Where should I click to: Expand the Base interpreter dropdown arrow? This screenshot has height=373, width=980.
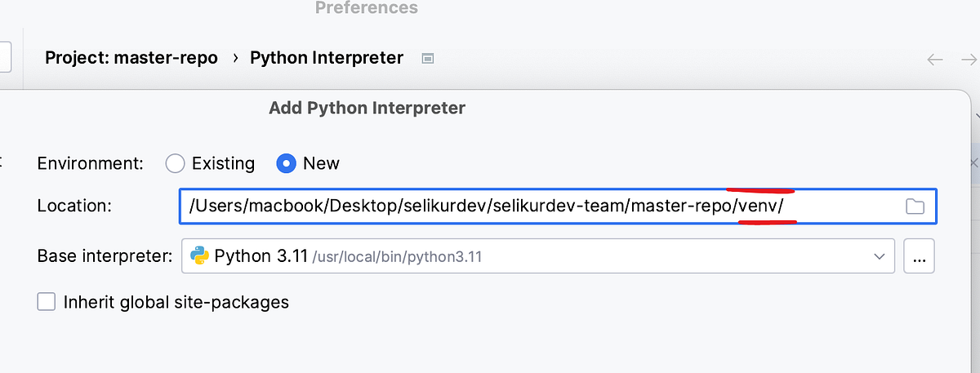pos(879,256)
